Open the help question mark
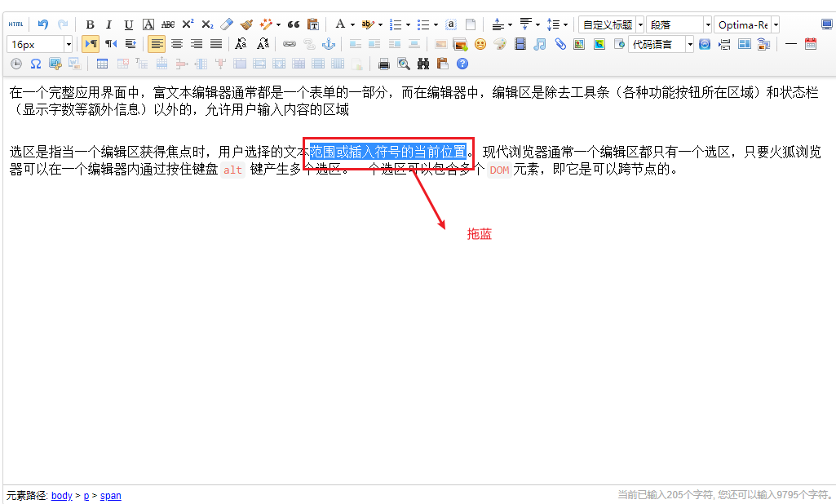 462,64
